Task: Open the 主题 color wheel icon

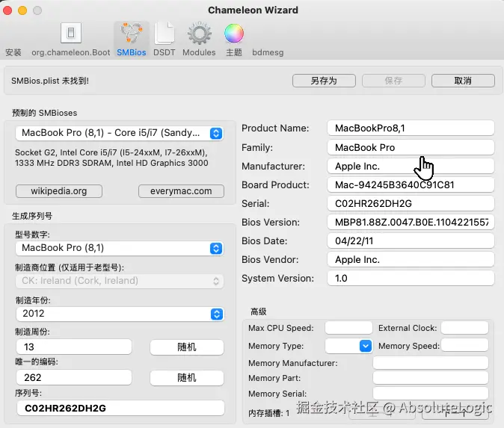Action: (x=233, y=33)
